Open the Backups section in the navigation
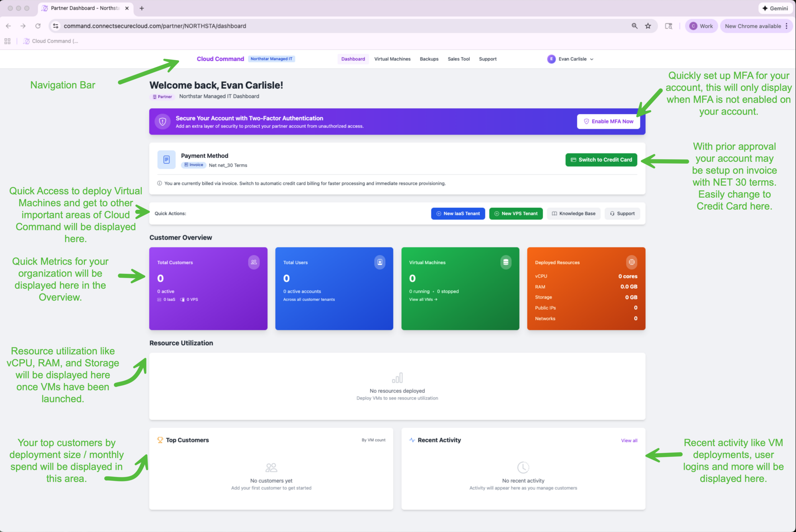796x532 pixels. click(429, 59)
